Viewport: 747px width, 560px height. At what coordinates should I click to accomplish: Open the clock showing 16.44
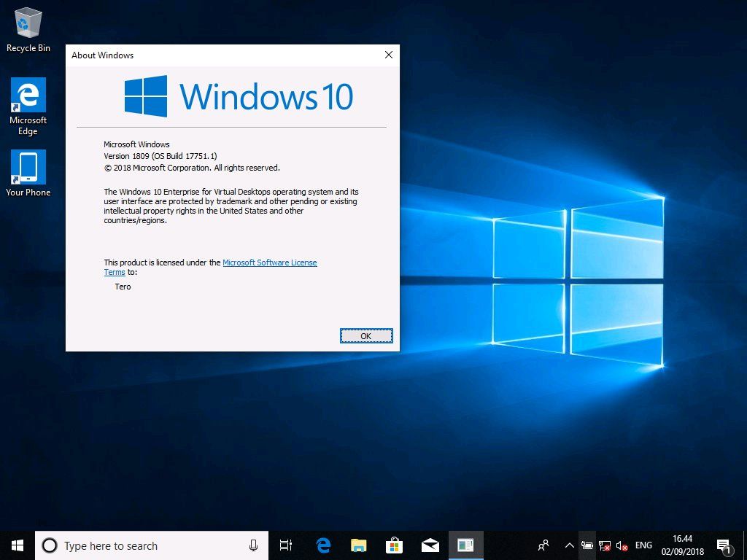[683, 545]
